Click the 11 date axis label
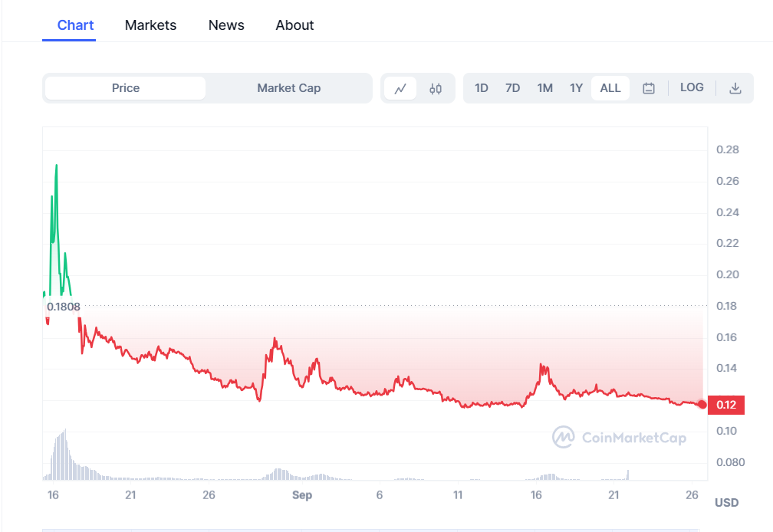This screenshot has width=773, height=532. 458,495
